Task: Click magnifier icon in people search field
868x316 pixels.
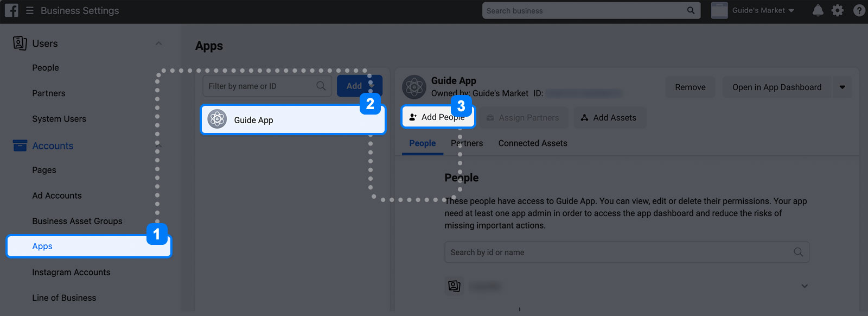Action: coord(799,252)
